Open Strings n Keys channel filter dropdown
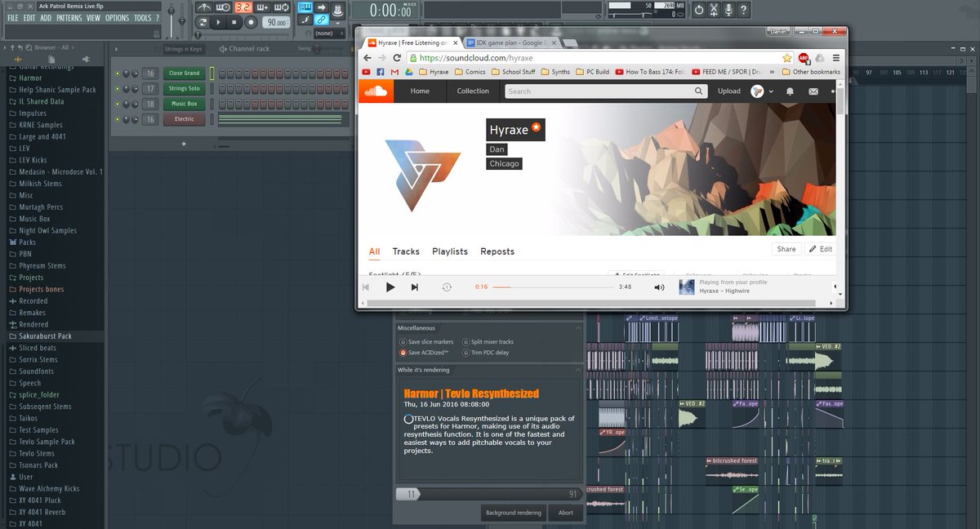This screenshot has width=980, height=529. click(184, 49)
